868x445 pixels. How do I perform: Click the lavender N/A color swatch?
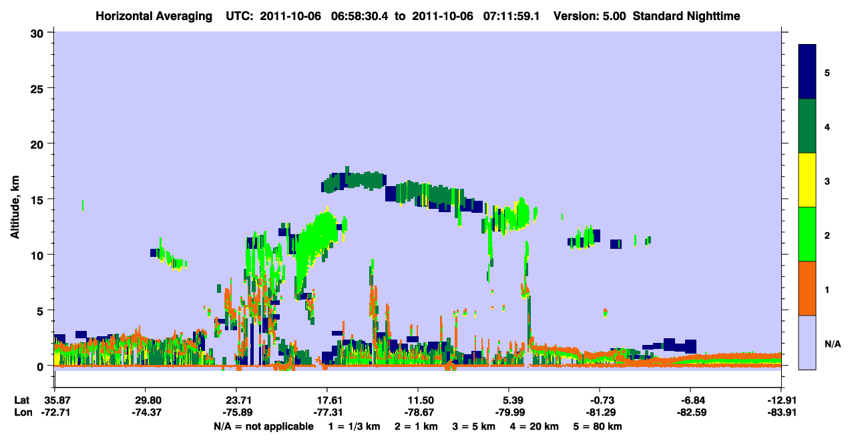[x=807, y=342]
